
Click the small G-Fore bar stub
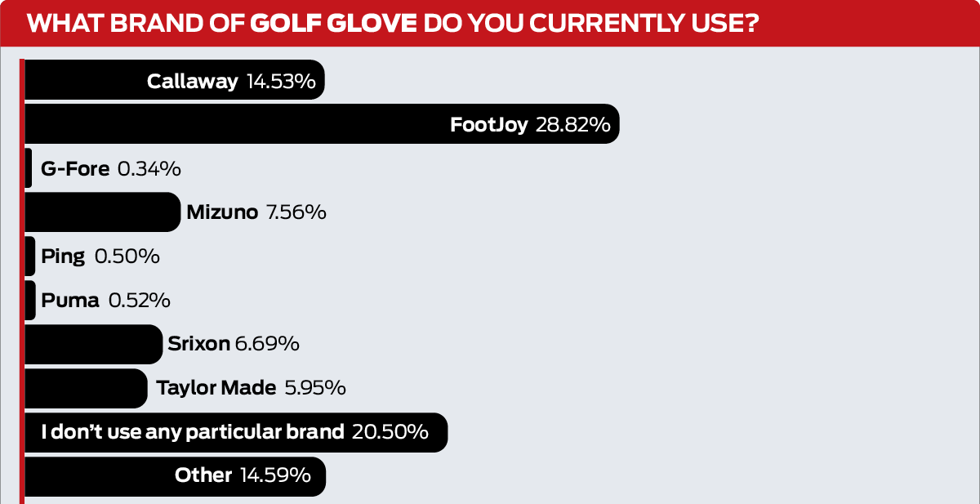point(29,168)
